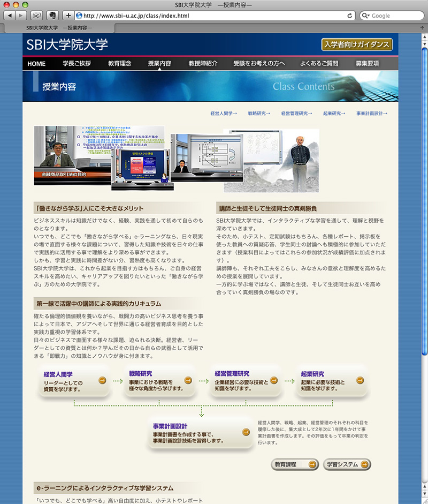Open 受験をお考えの方へ navigation item

pyautogui.click(x=259, y=63)
